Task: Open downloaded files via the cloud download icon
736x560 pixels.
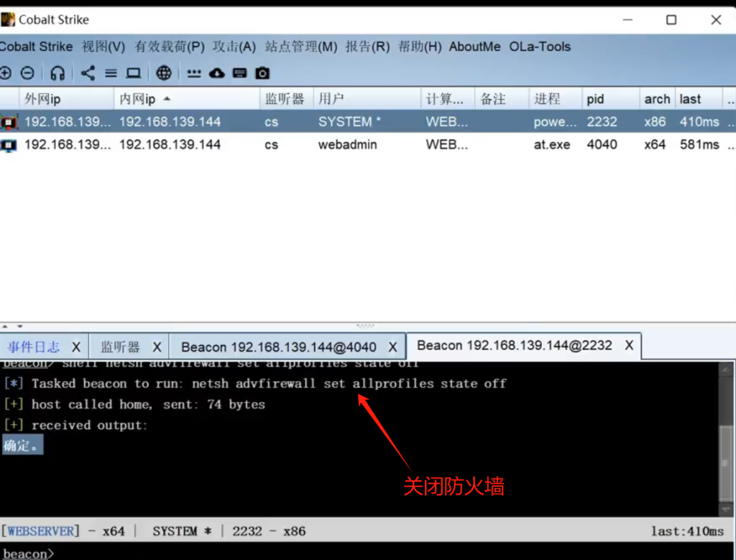Action: click(217, 73)
